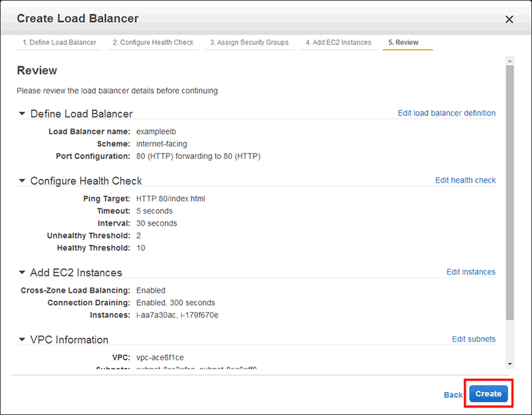This screenshot has height=415, width=532.
Task: Click the scrollbar up arrow
Action: [510, 60]
